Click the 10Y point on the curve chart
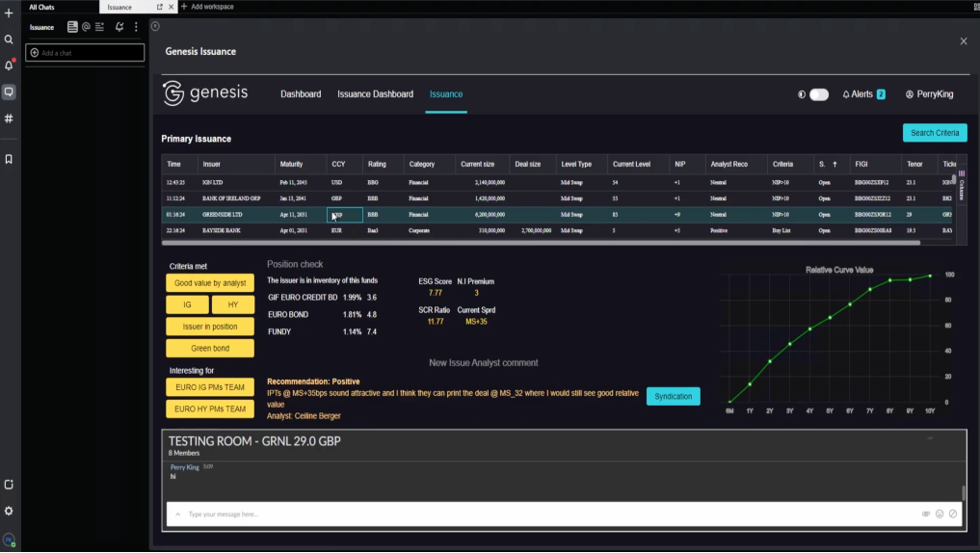This screenshot has height=553, width=980. point(930,276)
